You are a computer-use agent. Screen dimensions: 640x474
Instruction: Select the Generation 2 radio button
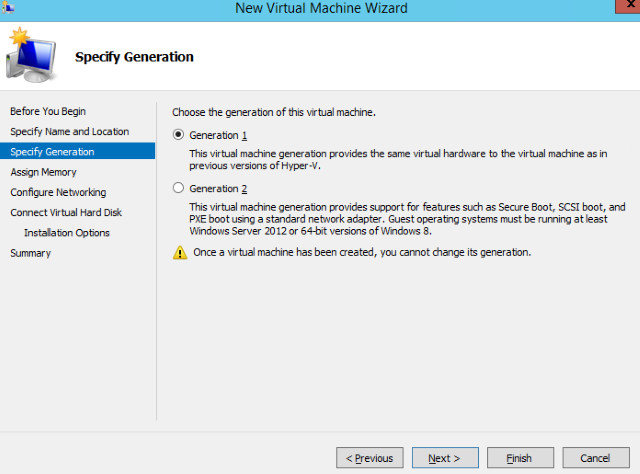[178, 188]
